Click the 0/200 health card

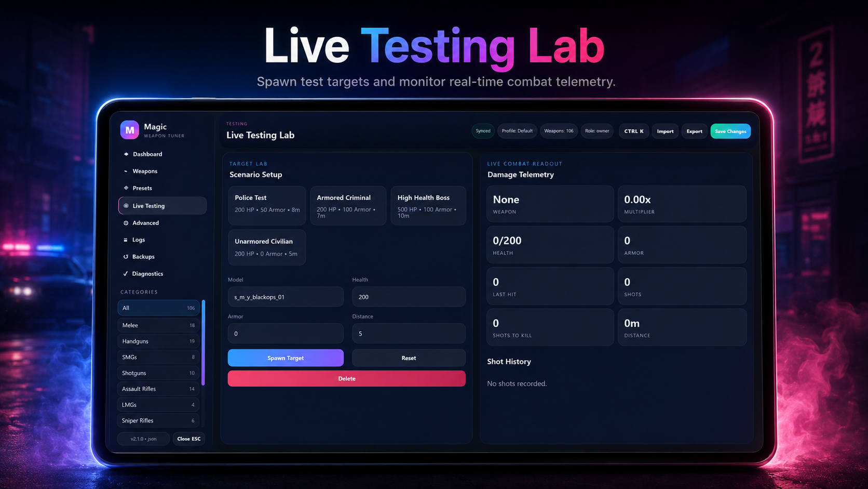click(x=550, y=245)
